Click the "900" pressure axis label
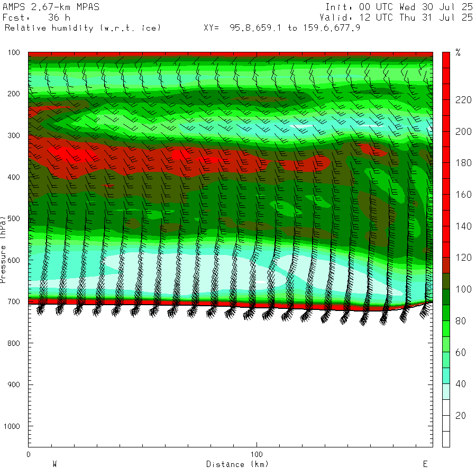The height and width of the screenshot is (476, 476). 14,385
